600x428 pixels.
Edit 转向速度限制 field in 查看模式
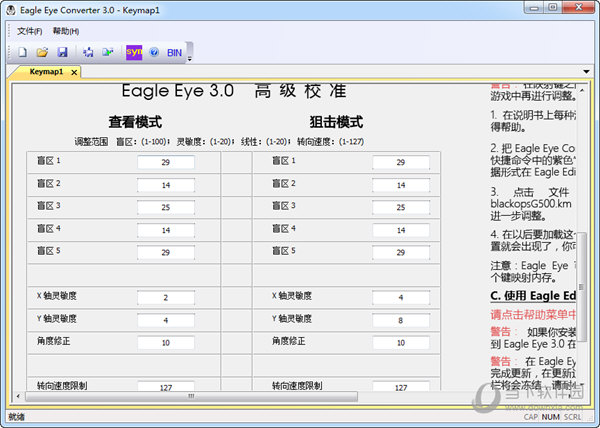(166, 386)
